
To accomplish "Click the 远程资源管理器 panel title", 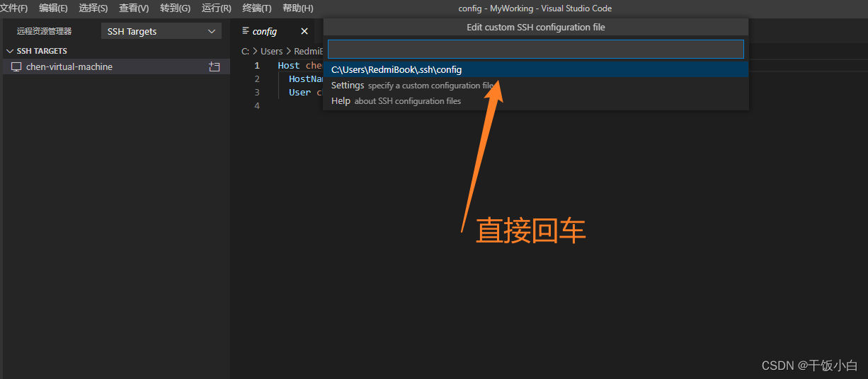I will tap(44, 31).
